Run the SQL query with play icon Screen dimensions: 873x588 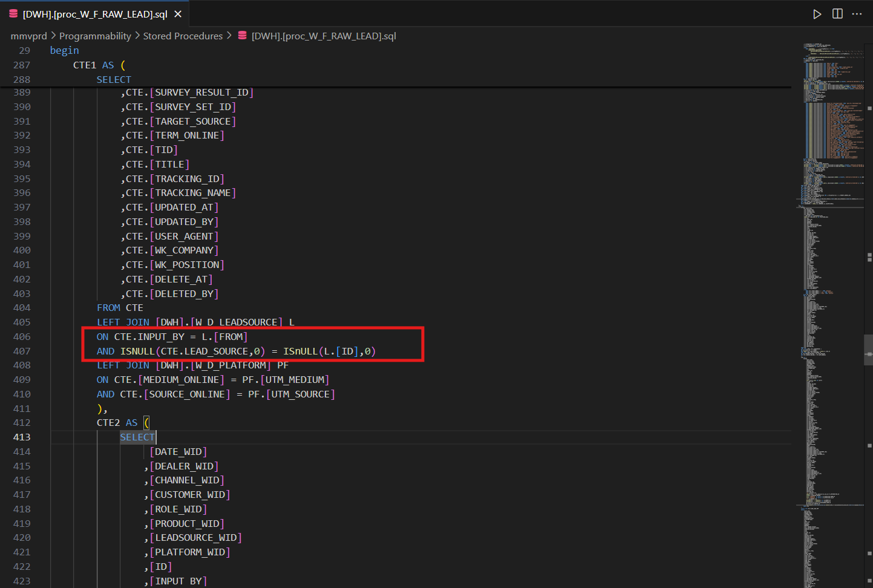click(817, 14)
